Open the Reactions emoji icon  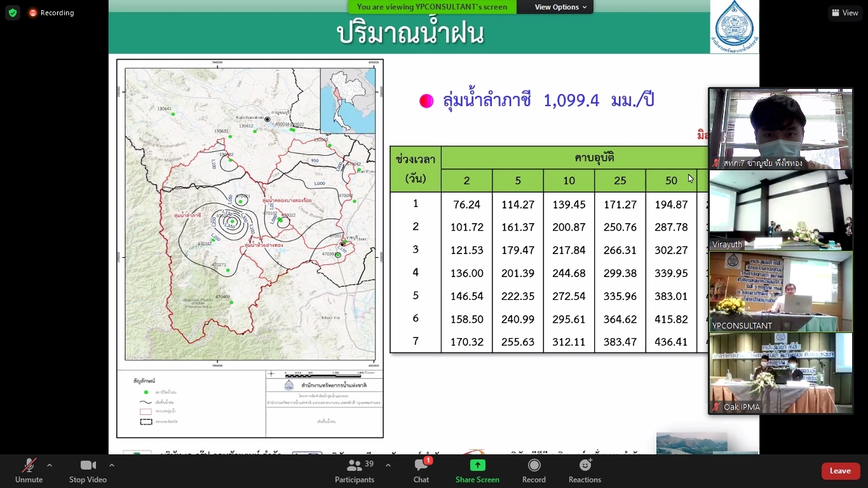coord(585,466)
